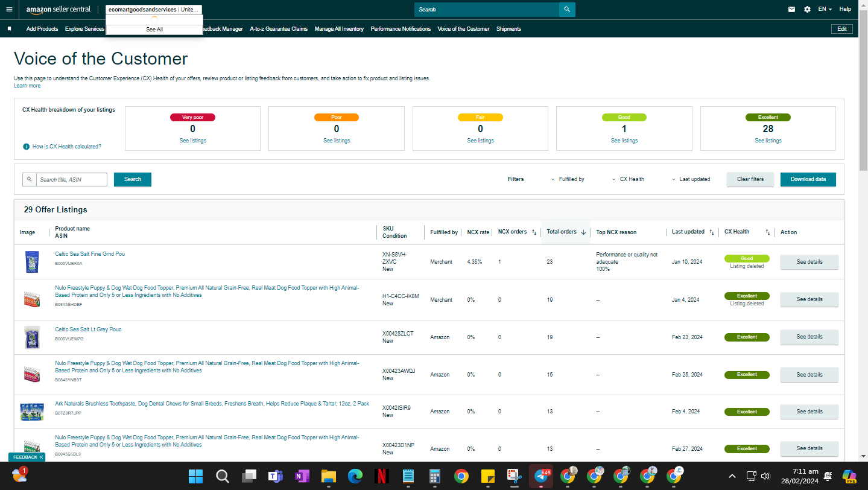This screenshot has height=490, width=868.
Task: Click Ark Naturals toothpaste product thumbnail
Action: [31, 412]
